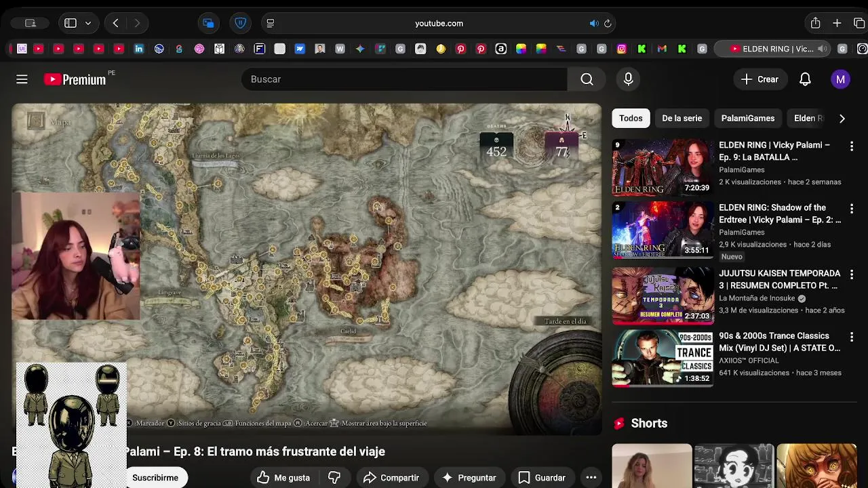Viewport: 868px width, 488px height.
Task: Click the YouTube Premium logo
Action: (x=75, y=79)
